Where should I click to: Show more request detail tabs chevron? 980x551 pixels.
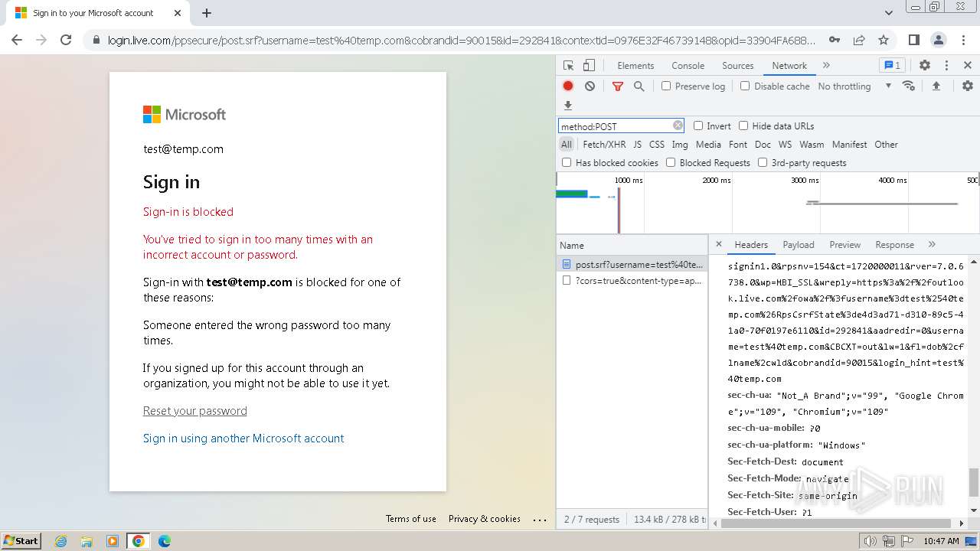[x=932, y=245]
